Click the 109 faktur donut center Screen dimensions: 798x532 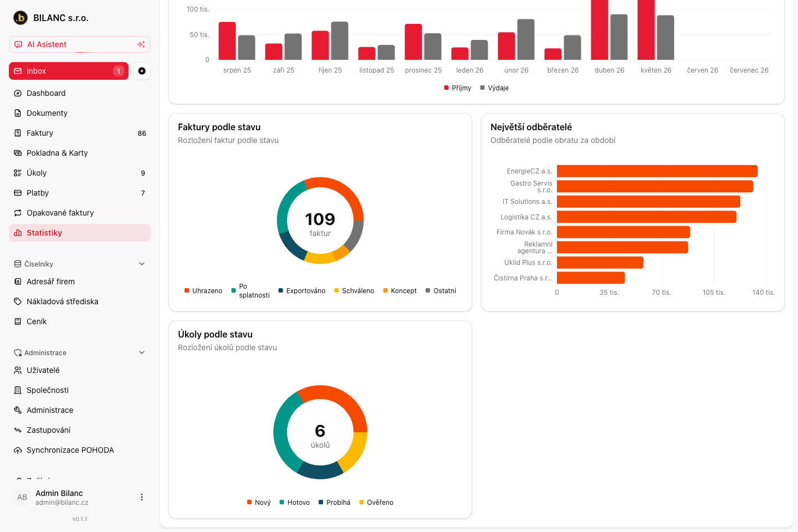[320, 224]
